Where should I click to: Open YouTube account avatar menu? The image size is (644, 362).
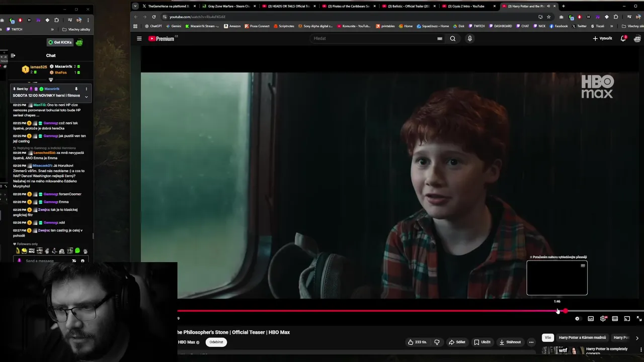[x=637, y=38]
